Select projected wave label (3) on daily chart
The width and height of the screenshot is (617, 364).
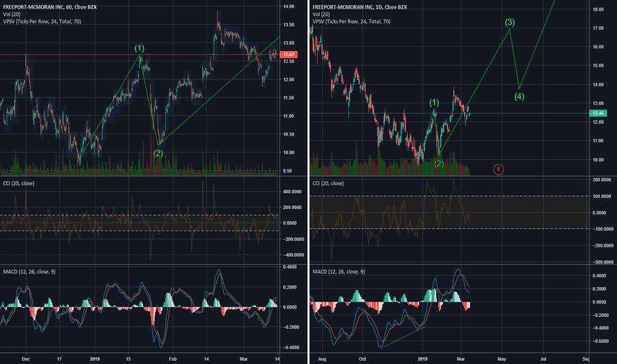pyautogui.click(x=510, y=22)
